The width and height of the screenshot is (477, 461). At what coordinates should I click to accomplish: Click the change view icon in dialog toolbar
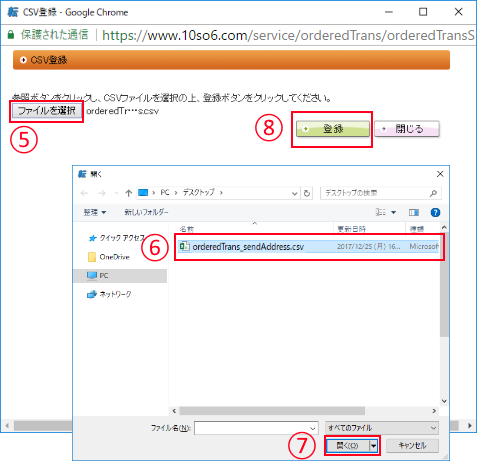click(x=381, y=212)
